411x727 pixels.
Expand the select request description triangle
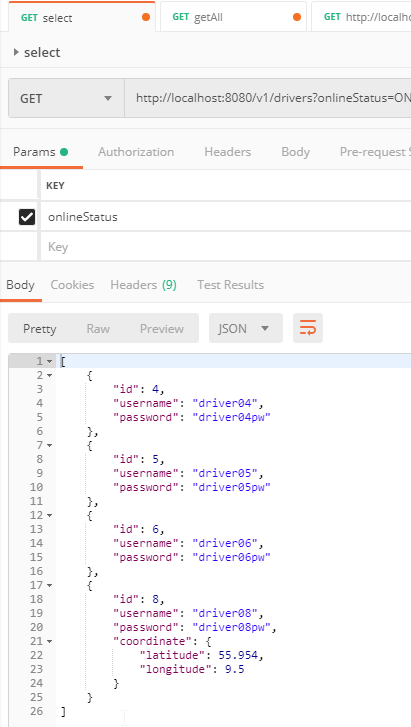tap(16, 52)
